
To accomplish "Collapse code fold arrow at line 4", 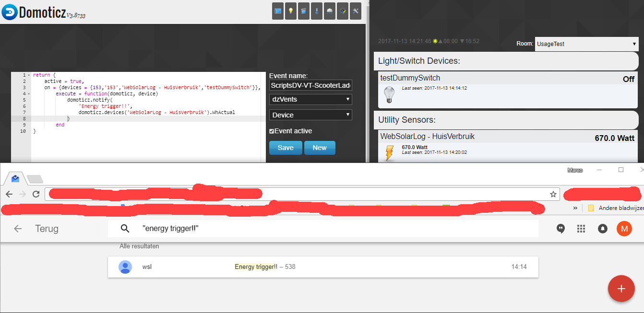I will (x=29, y=94).
